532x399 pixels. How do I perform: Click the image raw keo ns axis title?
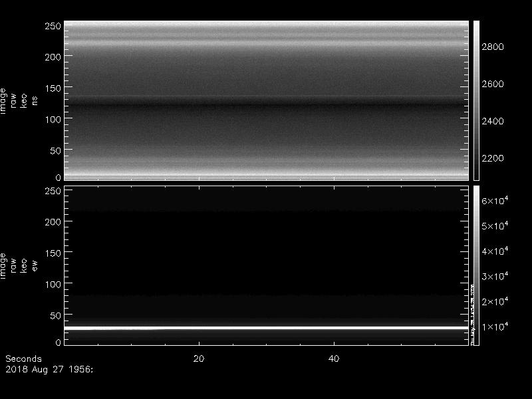point(19,101)
